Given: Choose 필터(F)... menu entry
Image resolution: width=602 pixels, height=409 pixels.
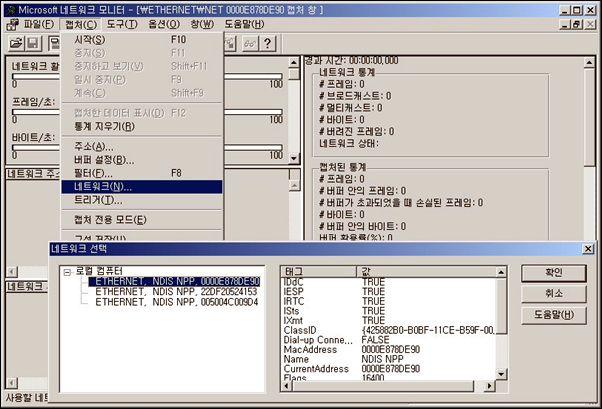Looking at the screenshot, I should (142, 173).
